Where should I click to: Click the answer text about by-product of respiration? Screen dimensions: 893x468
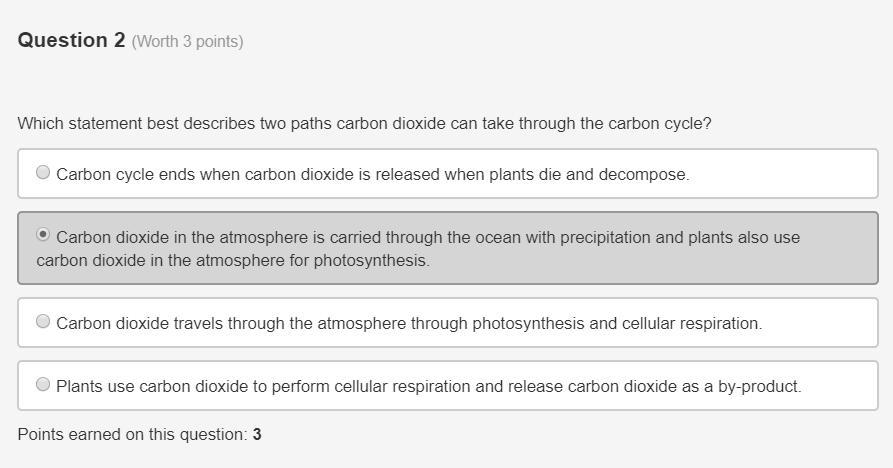tap(429, 387)
